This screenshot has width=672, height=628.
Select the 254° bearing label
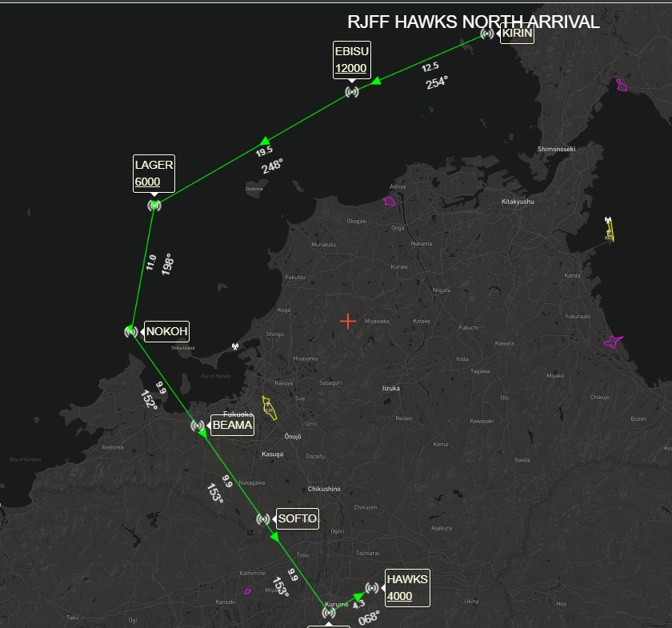pyautogui.click(x=437, y=82)
